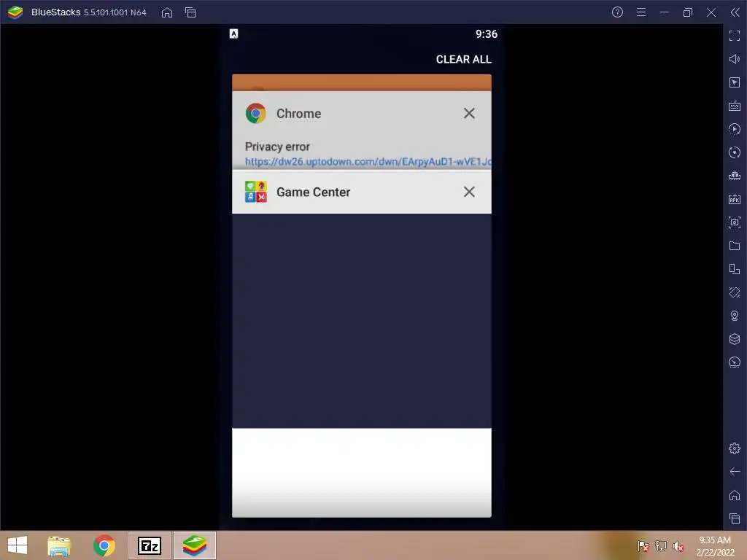Click the sync operations circular icon
Screen dimensions: 747x560
point(735,152)
